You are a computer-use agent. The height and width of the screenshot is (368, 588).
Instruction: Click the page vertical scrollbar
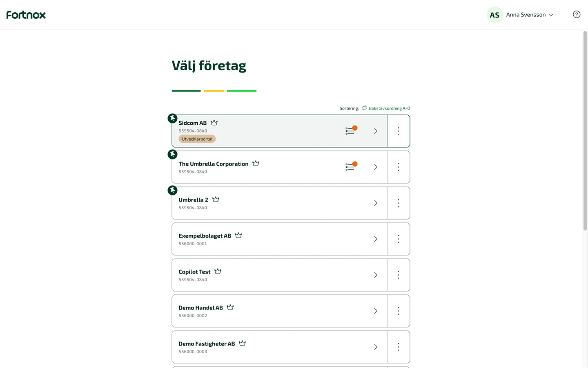[585, 131]
